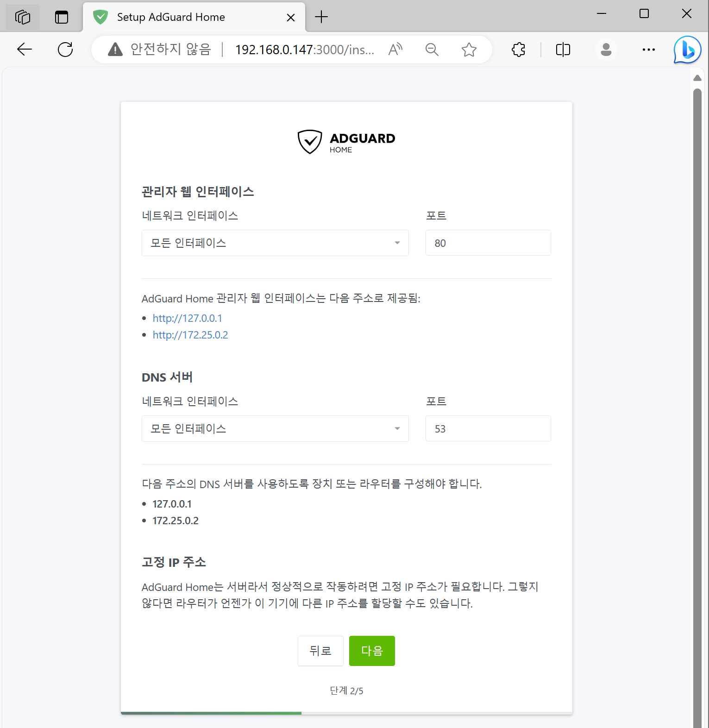709x728 pixels.
Task: Click the admin interface port field showing 80
Action: click(x=488, y=243)
